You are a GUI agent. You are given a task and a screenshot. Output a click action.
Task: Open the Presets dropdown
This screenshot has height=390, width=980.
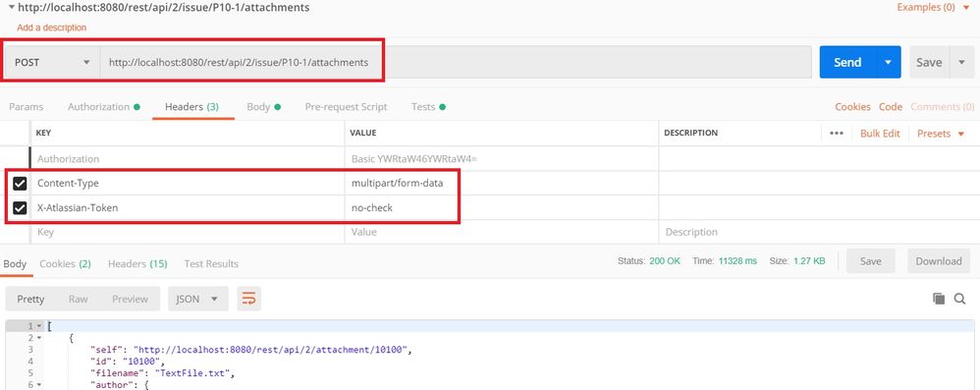click(x=941, y=134)
